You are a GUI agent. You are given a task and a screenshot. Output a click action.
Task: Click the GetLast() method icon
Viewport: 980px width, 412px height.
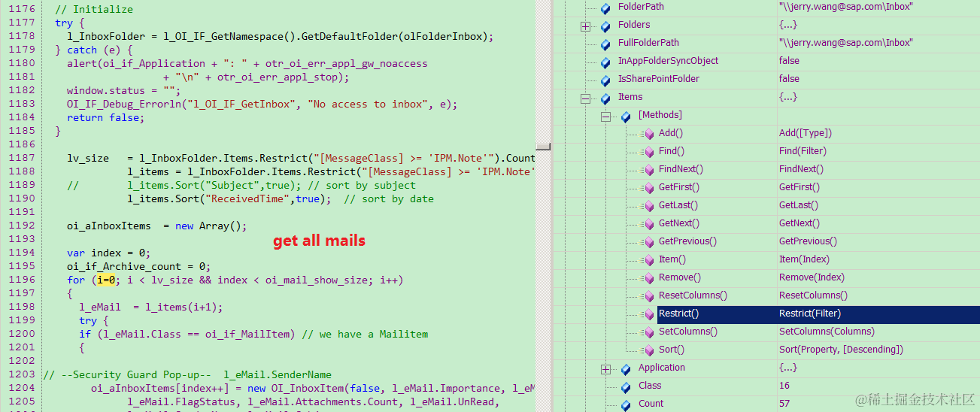(648, 207)
